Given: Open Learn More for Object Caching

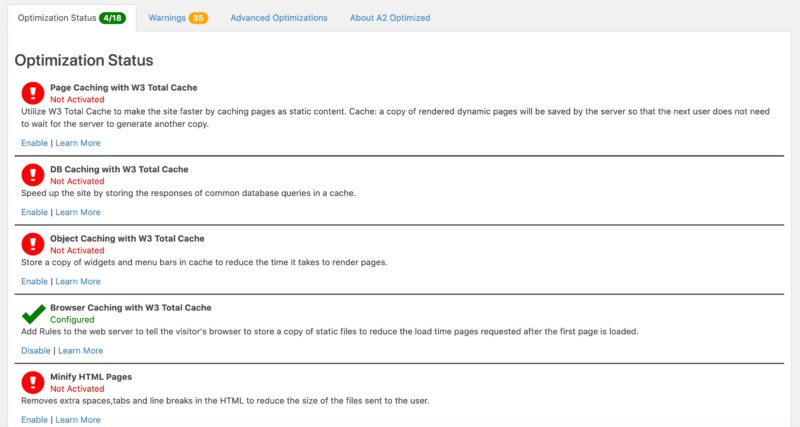Looking at the screenshot, I should point(78,281).
